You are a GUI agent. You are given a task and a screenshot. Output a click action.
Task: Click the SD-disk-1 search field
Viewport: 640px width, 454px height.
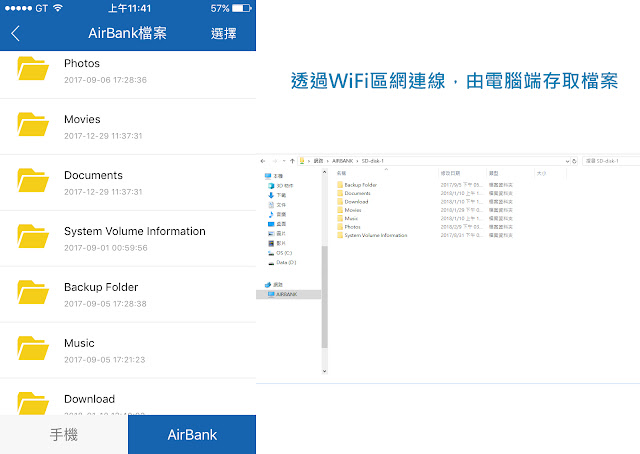[x=611, y=161]
